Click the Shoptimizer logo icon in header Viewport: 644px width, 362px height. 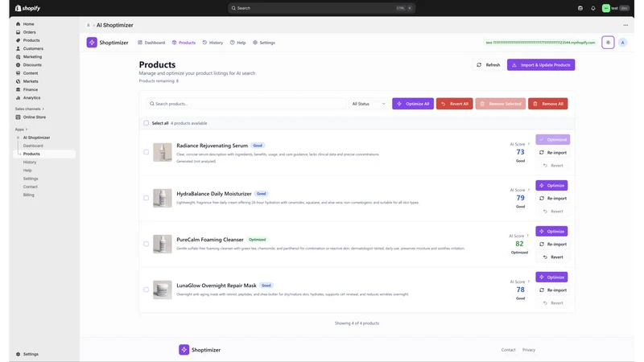tap(92, 43)
